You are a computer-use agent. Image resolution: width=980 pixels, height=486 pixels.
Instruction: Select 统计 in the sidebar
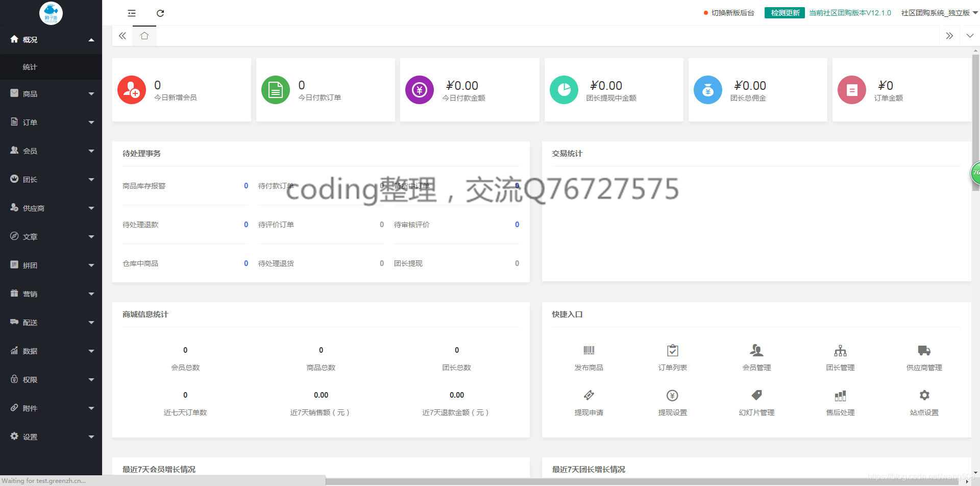(x=29, y=67)
